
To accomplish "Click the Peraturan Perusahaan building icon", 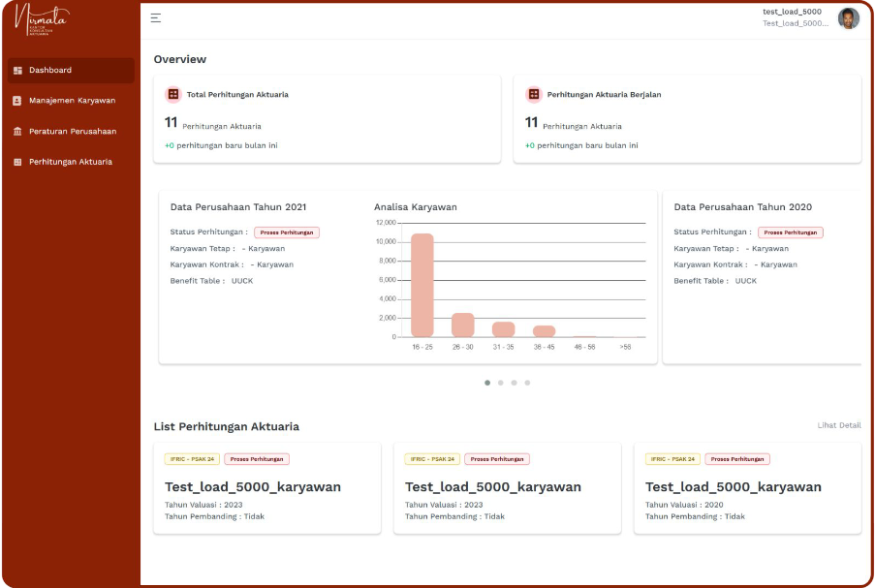I will point(17,132).
